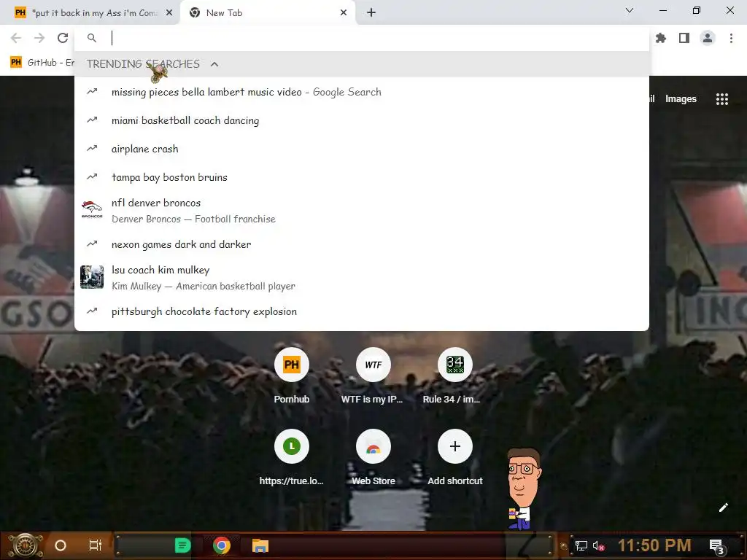Open 'nfl denver broncos' suggestion
747x560 pixels.
[362, 211]
